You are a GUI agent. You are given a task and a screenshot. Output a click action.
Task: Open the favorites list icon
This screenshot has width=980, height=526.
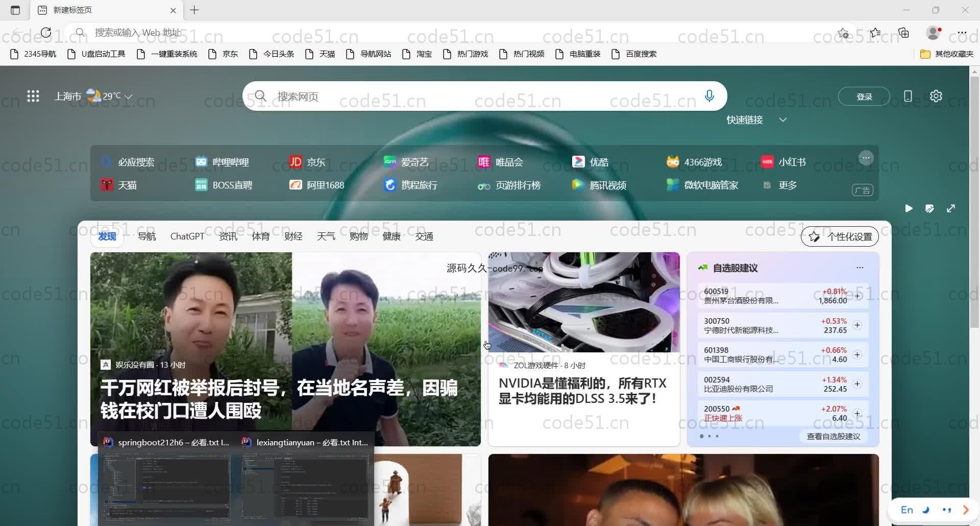click(x=875, y=33)
